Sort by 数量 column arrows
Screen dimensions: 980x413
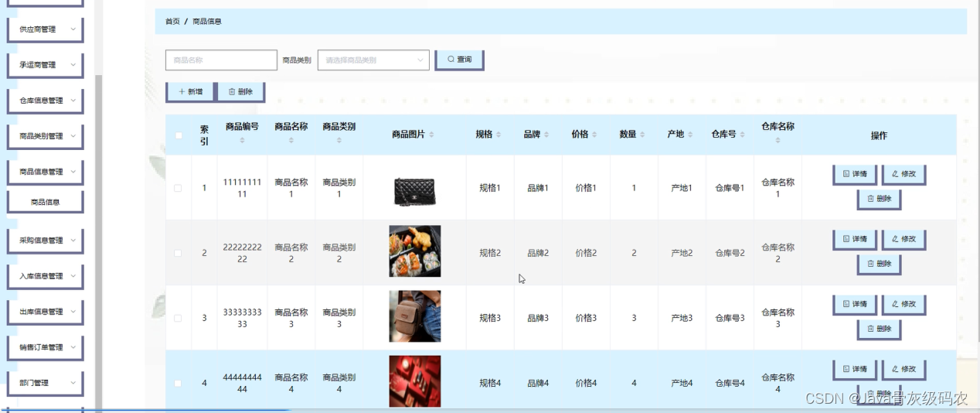click(642, 135)
